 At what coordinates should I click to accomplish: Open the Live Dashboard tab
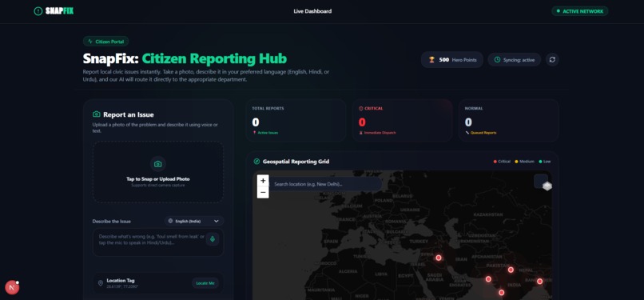pos(312,11)
